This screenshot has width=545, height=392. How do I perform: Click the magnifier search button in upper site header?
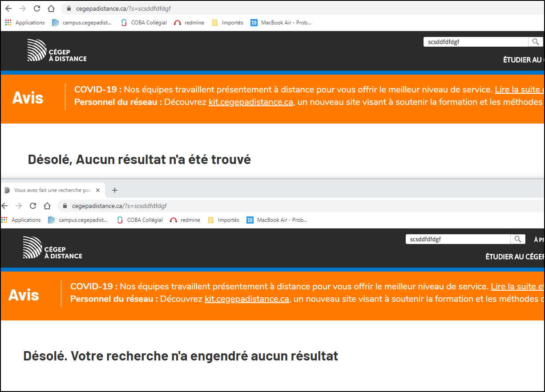coord(535,42)
